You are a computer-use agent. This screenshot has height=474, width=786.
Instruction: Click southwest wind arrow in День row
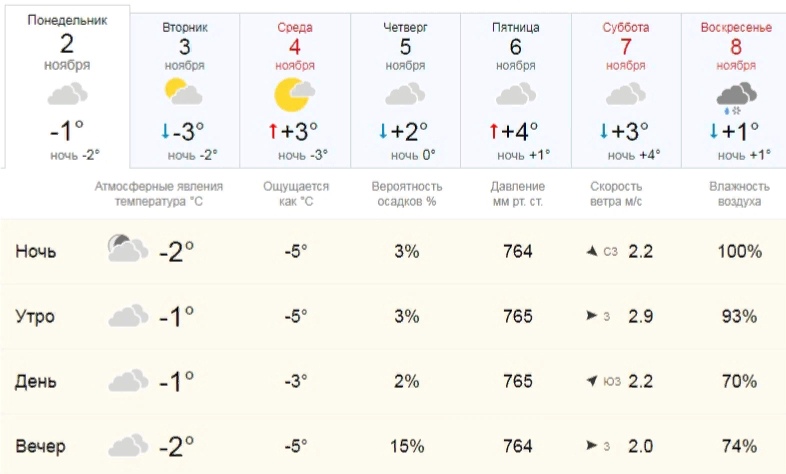(x=592, y=381)
